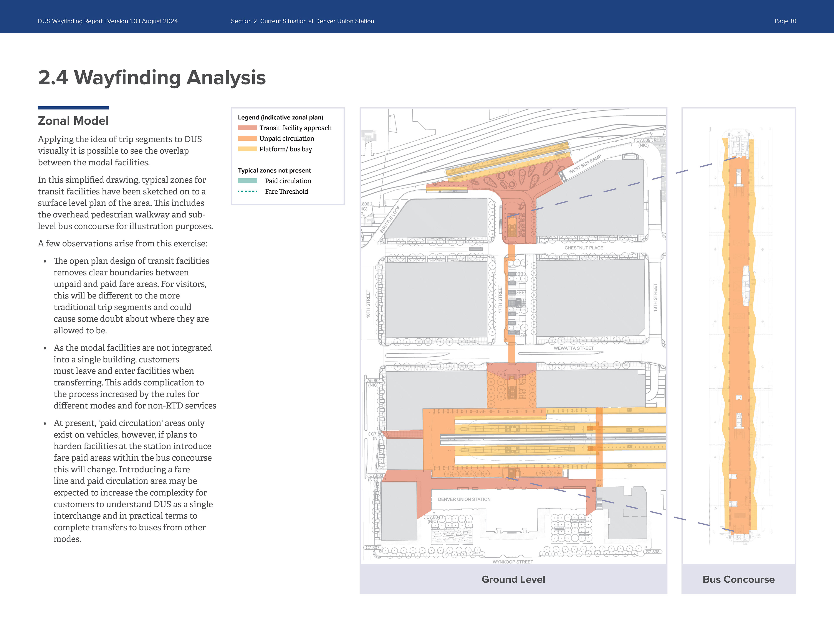Click the '17TH STREET' map label
The width and height of the screenshot is (834, 644).
tap(500, 299)
